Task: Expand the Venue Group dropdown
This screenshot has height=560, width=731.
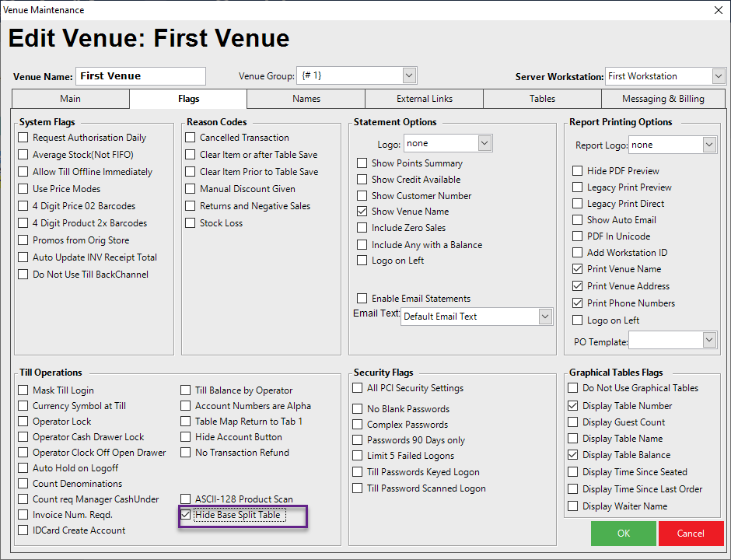Action: (410, 75)
